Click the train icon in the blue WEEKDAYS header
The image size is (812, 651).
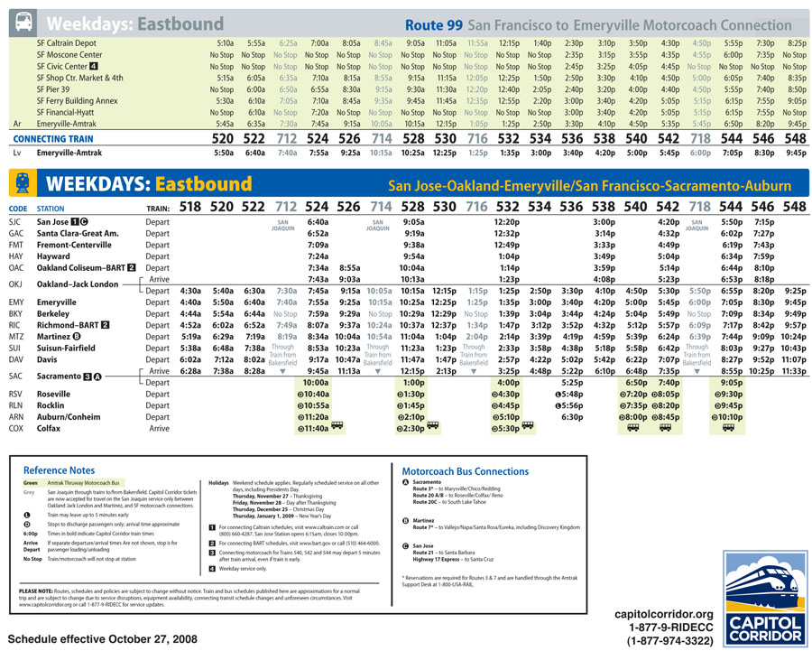tap(23, 183)
